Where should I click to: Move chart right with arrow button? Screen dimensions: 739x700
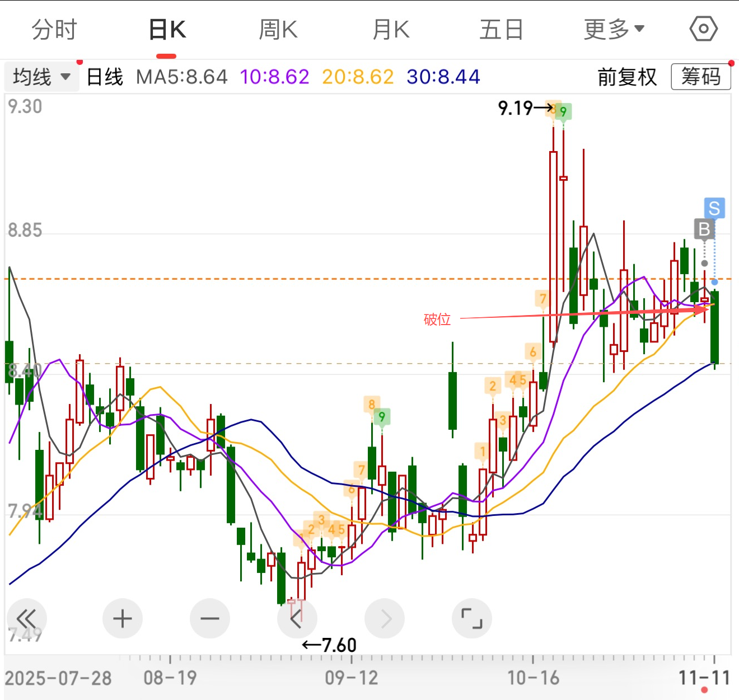[385, 619]
